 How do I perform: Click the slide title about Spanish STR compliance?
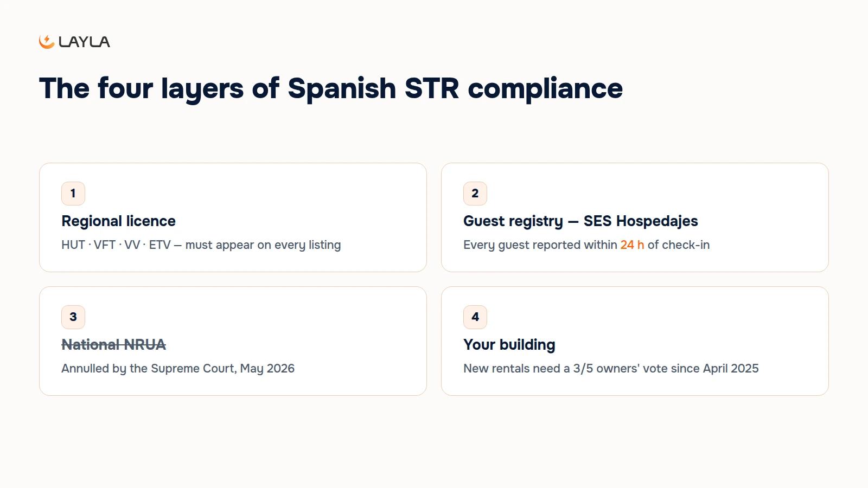click(331, 88)
